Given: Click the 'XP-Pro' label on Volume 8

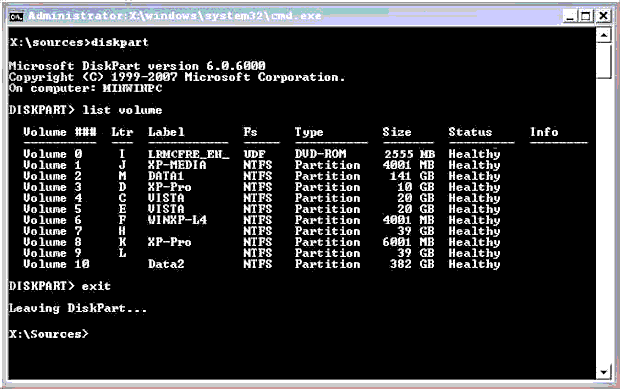Looking at the screenshot, I should (x=170, y=242).
